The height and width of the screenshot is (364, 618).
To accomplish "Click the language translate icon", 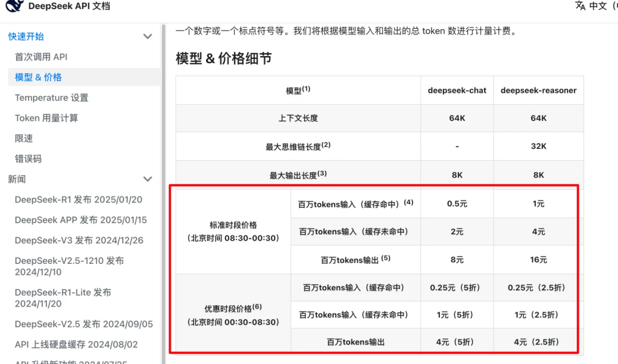I will 580,6.
